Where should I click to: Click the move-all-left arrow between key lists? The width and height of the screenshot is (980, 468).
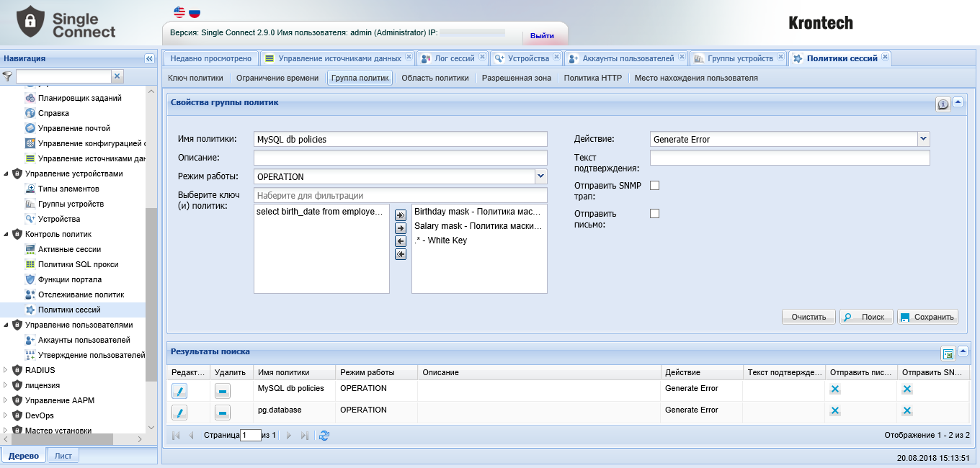click(x=401, y=254)
